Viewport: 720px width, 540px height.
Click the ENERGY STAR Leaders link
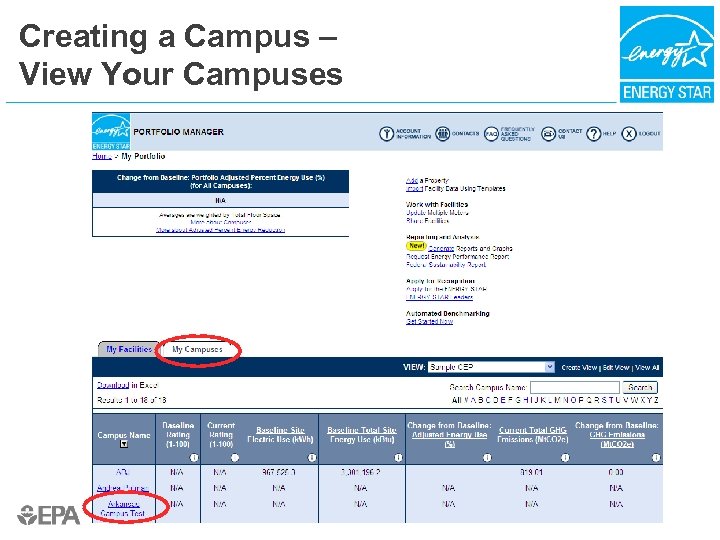click(439, 297)
